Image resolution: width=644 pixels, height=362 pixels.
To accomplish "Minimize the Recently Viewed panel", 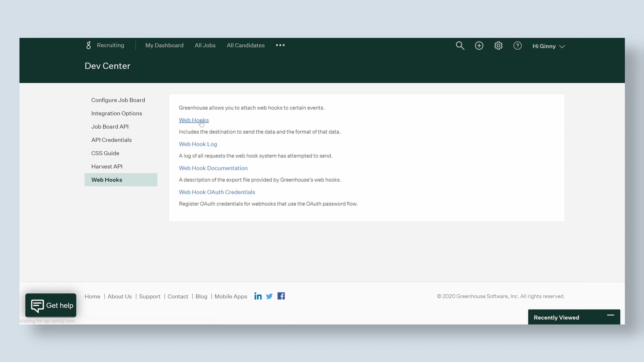I will (x=610, y=315).
